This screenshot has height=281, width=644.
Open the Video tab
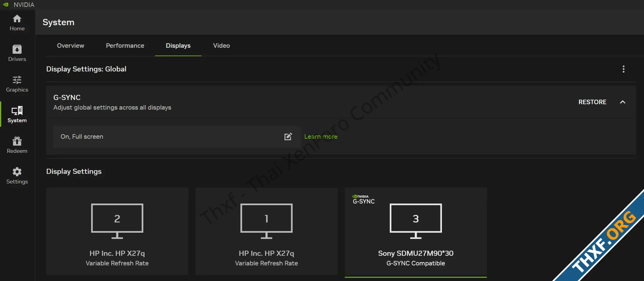[x=222, y=46]
